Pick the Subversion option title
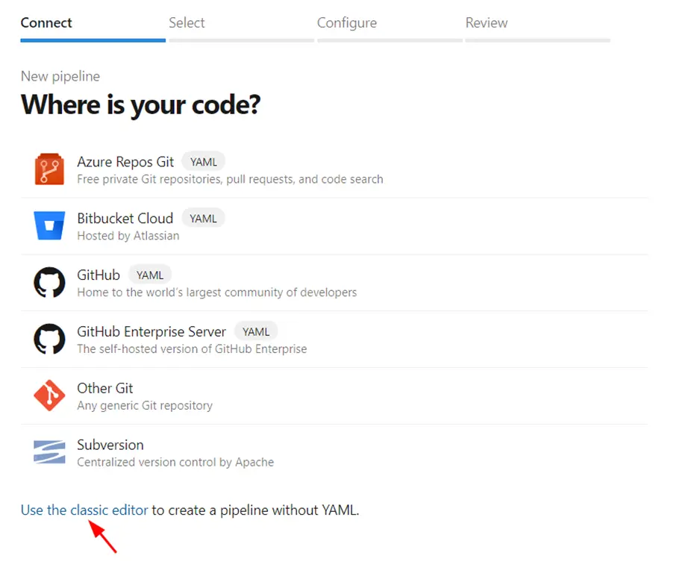Viewport: 700px width, 588px height. [x=110, y=445]
